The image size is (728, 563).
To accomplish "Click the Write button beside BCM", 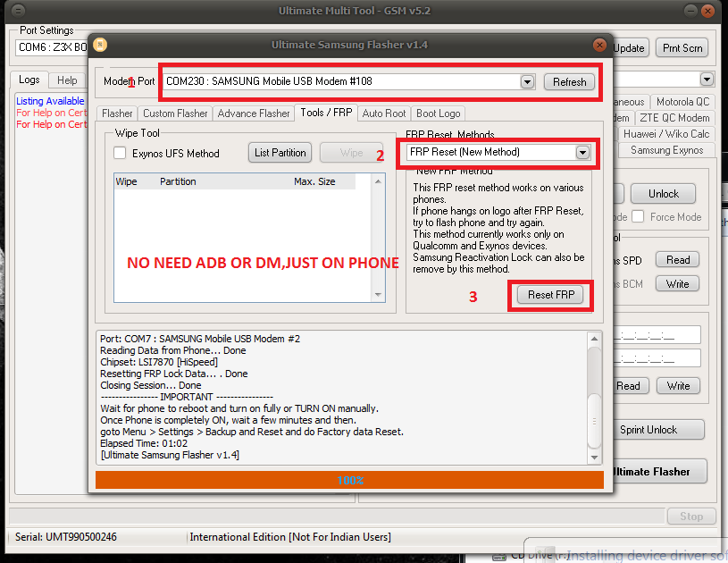I will (x=677, y=284).
